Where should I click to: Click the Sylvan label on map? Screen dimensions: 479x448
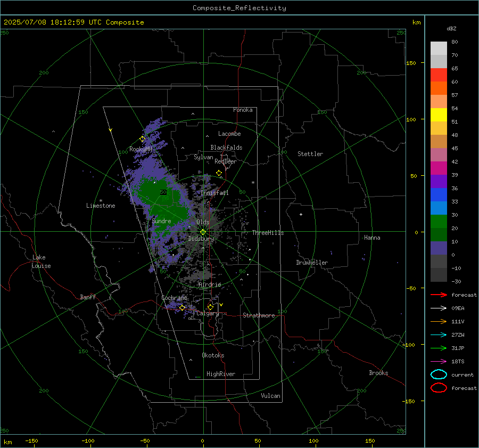tap(203, 157)
